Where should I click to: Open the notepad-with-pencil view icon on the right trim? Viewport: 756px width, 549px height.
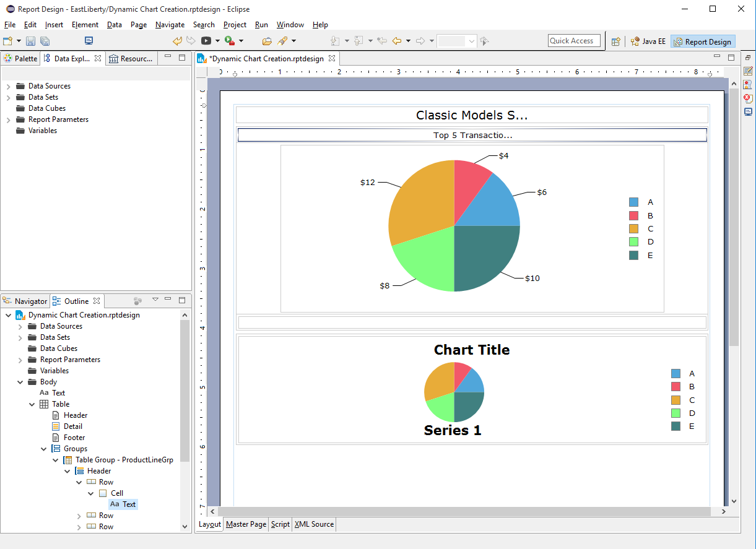coord(748,71)
